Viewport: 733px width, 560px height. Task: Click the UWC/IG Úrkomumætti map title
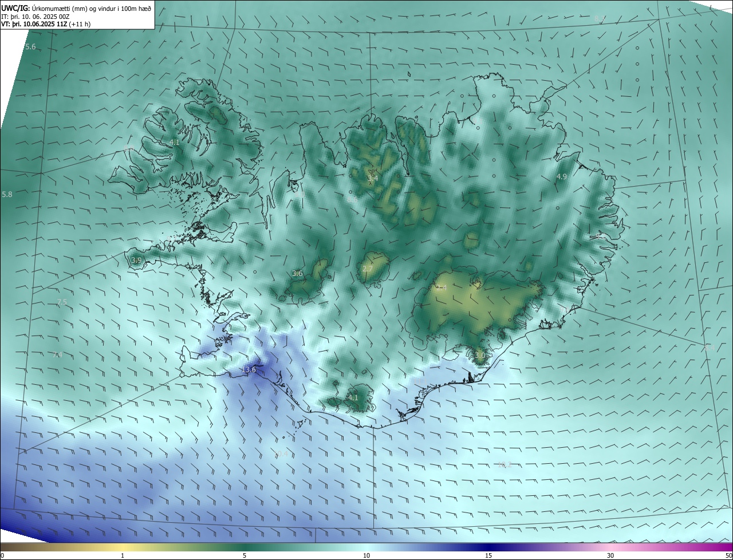[76, 7]
